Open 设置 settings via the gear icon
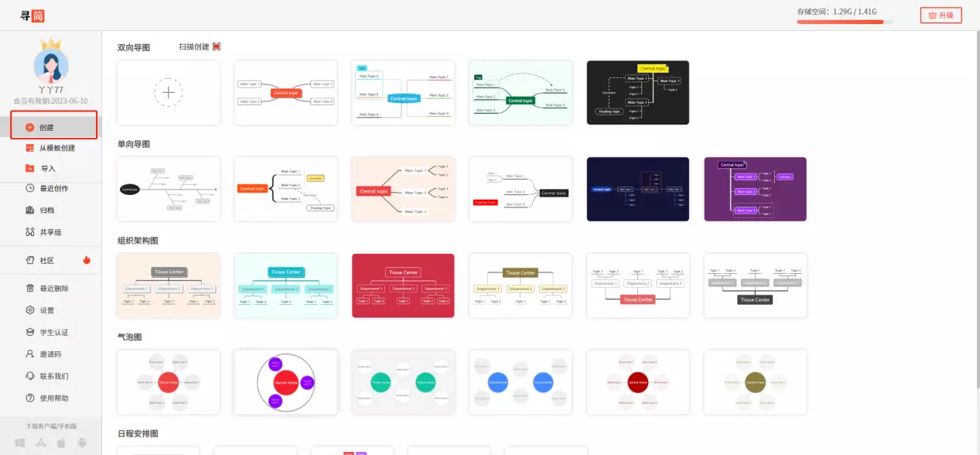Screen dimensions: 980x455 (x=46, y=310)
